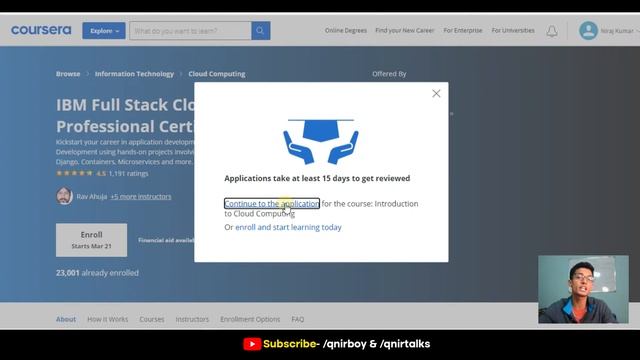Open For Enterprise link
Viewport: 640px width, 360px height.
[463, 31]
